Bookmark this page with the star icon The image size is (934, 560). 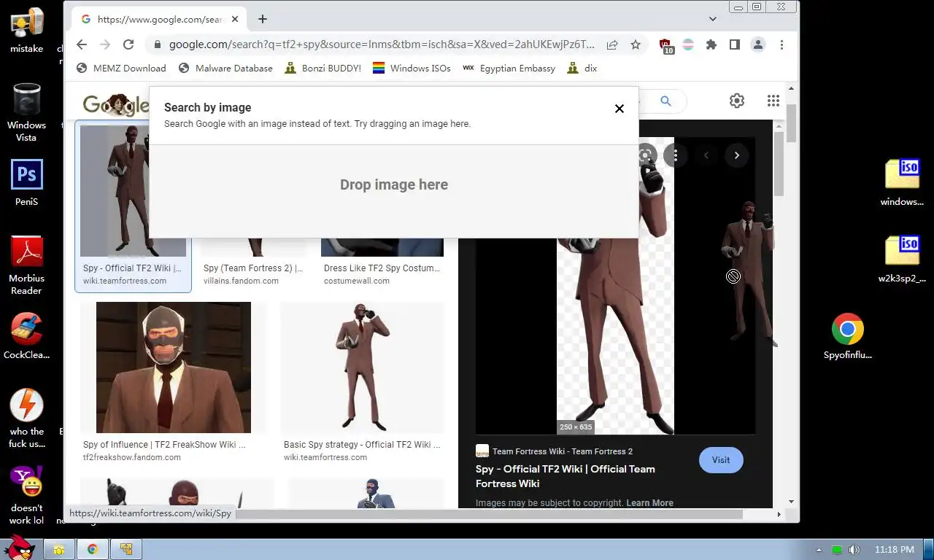click(636, 44)
